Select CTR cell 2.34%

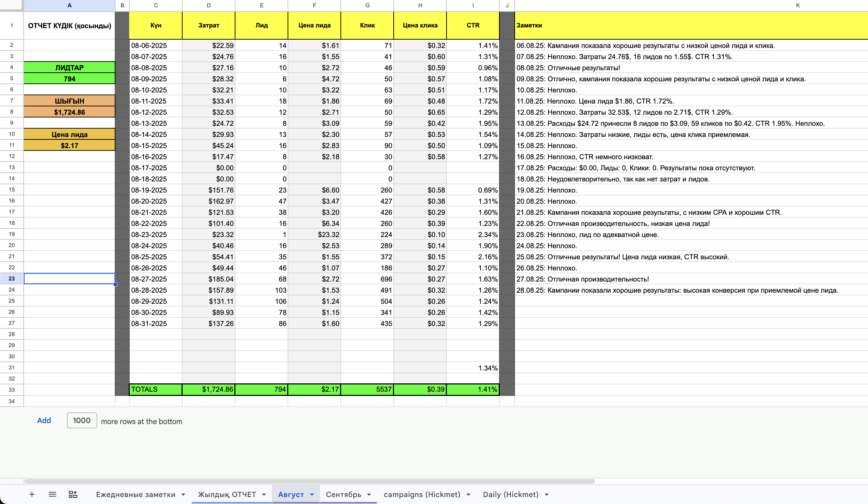click(473, 234)
